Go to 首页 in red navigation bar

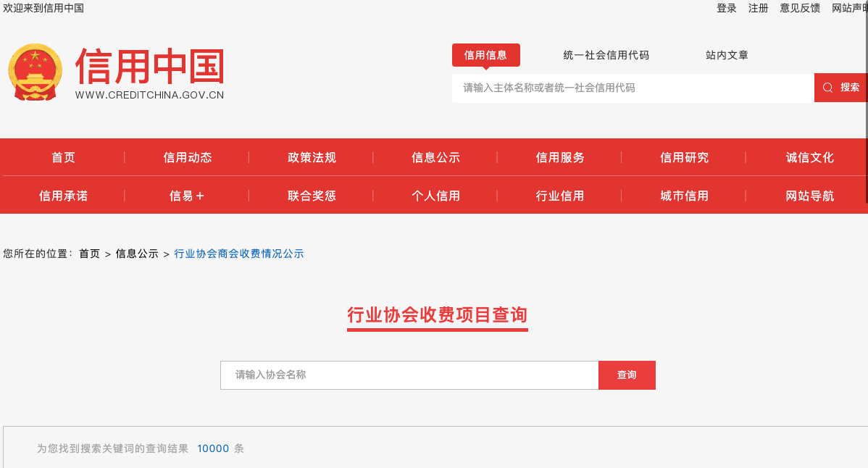pos(63,158)
